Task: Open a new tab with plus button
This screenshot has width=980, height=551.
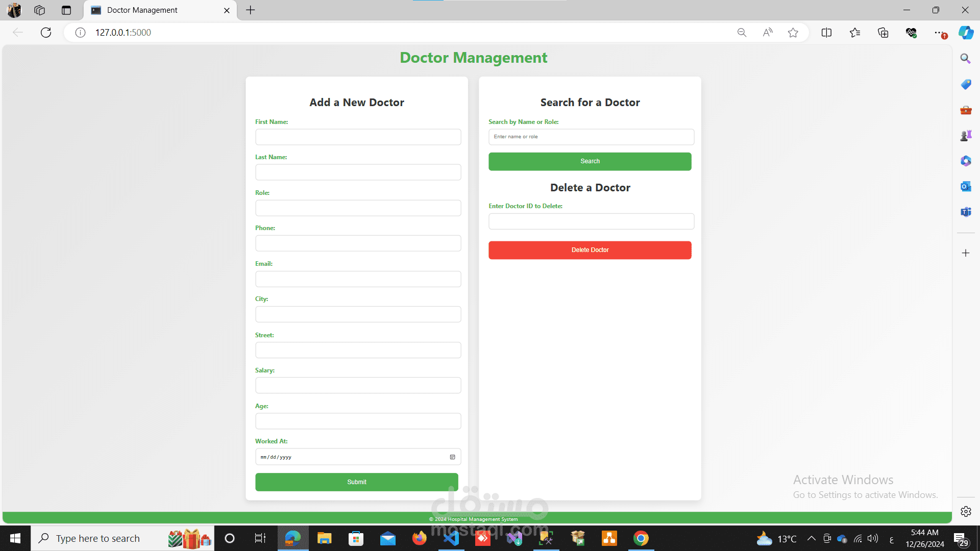Action: [x=251, y=10]
